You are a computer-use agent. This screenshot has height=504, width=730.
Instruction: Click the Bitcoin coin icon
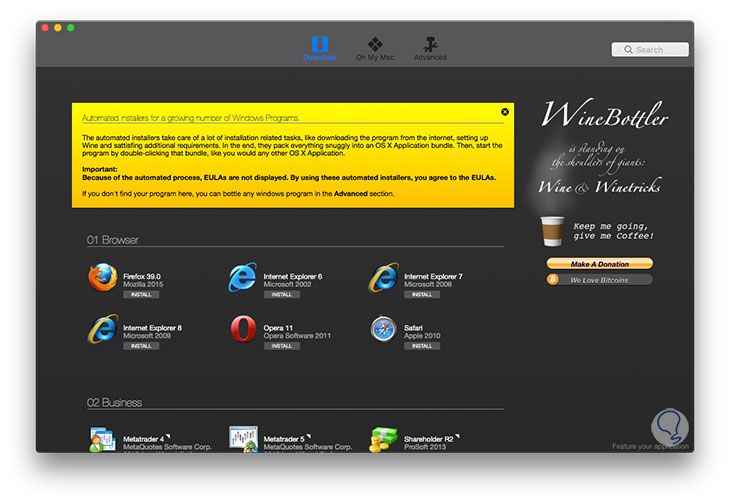553,280
